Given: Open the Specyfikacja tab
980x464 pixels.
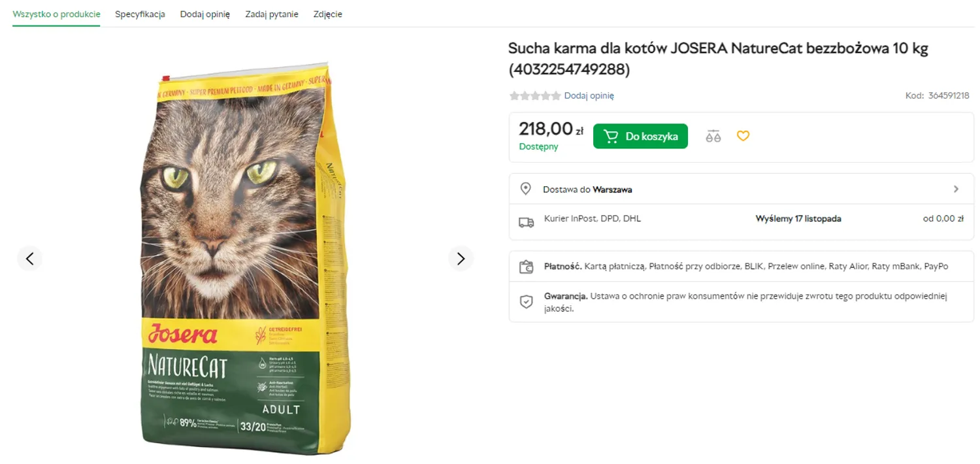Looking at the screenshot, I should tap(140, 14).
